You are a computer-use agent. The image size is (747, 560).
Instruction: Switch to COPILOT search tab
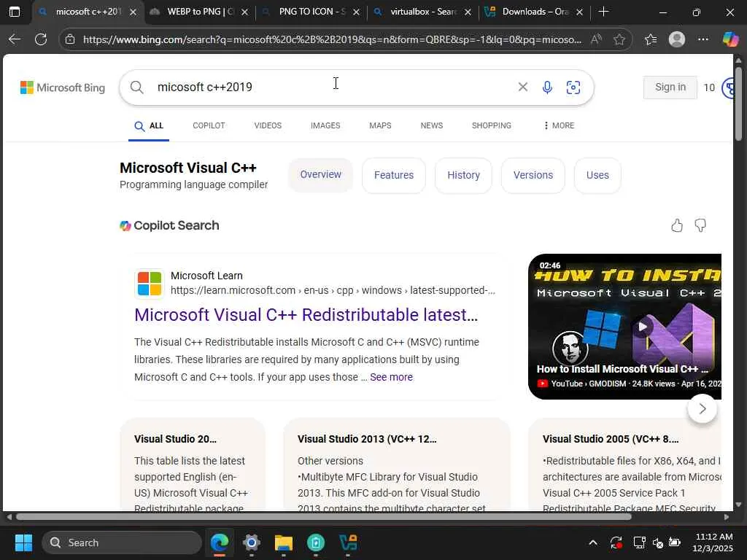[209, 125]
